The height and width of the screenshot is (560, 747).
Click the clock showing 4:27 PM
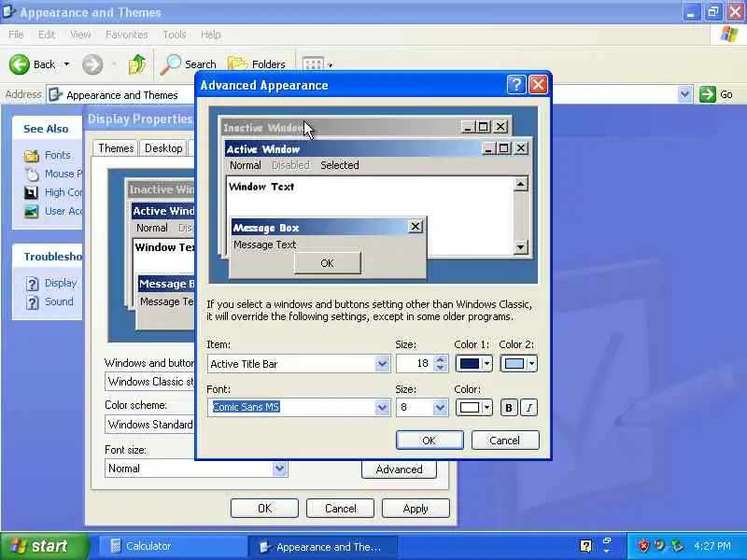tap(712, 546)
